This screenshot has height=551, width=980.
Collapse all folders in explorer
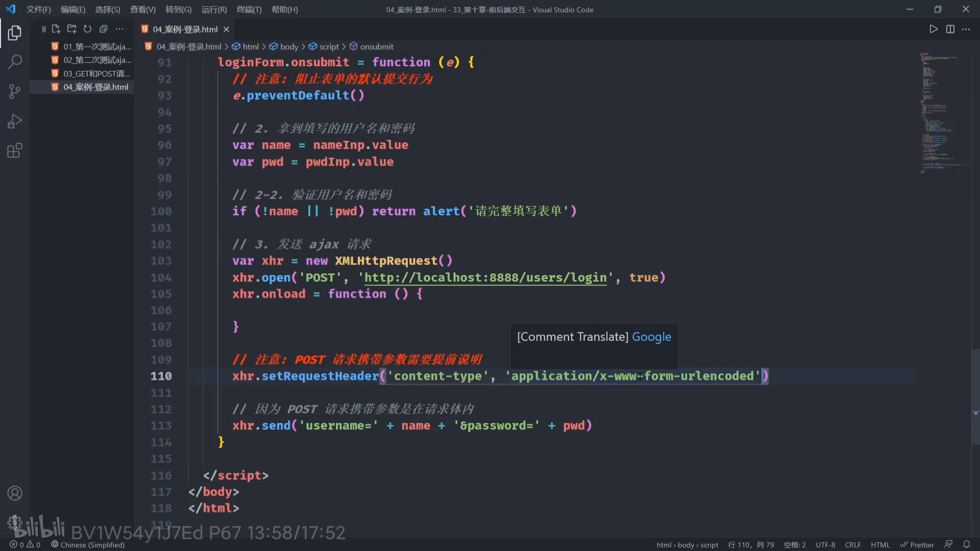click(104, 29)
